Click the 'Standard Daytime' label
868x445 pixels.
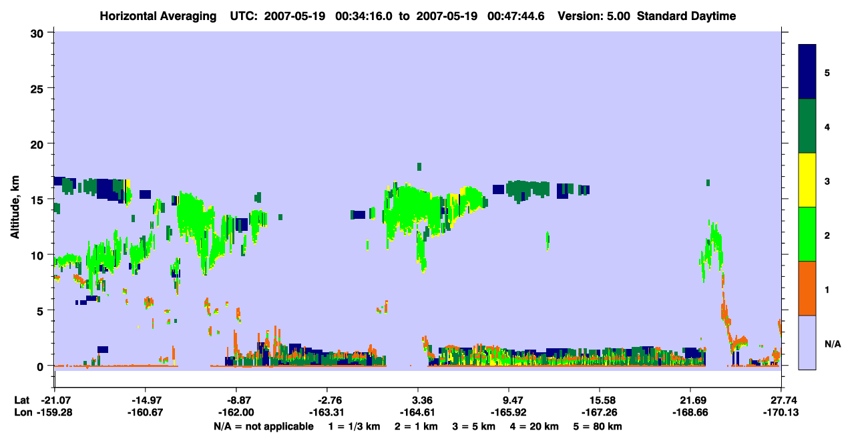coord(686,16)
